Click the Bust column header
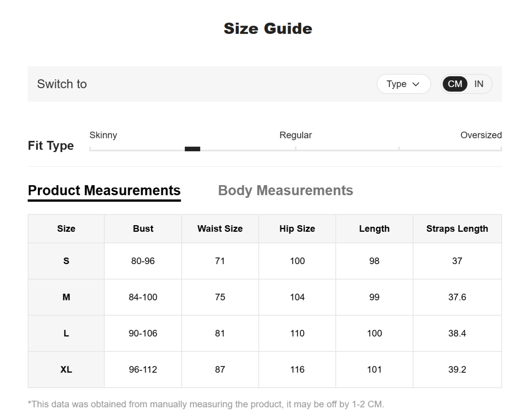The width and height of the screenshot is (527, 420). click(143, 229)
